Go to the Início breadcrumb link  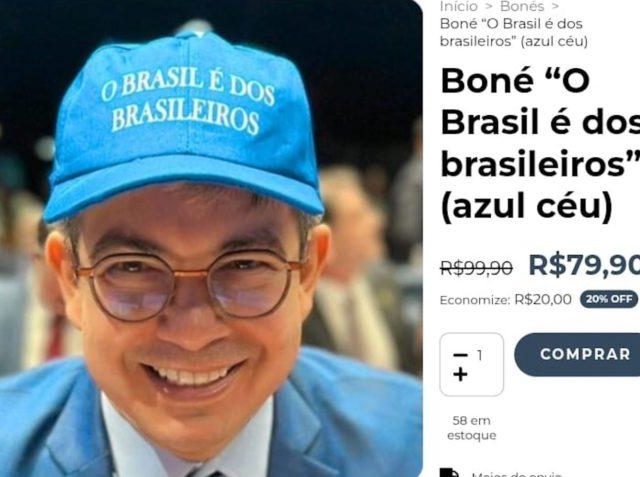[459, 6]
